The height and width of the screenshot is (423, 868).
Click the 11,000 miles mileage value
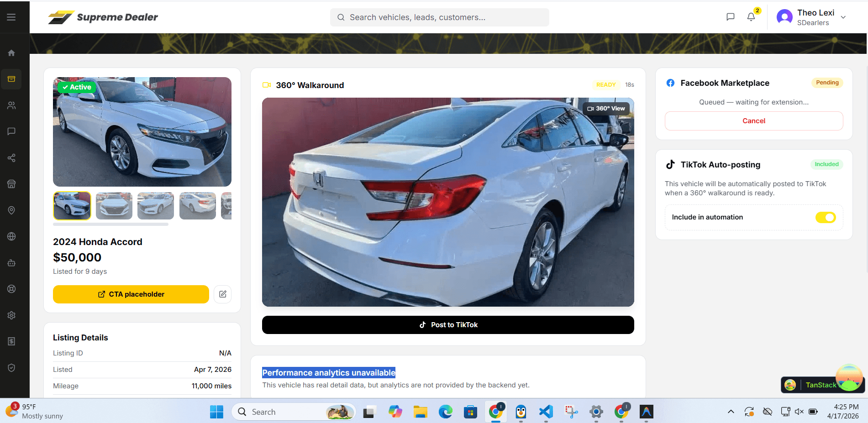tap(211, 386)
